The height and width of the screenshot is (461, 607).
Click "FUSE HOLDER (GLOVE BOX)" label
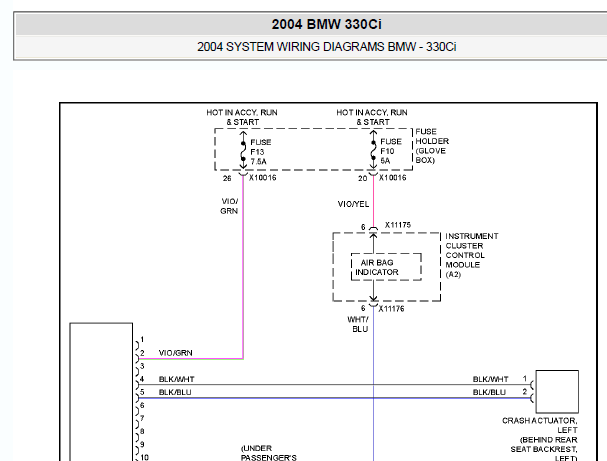point(432,146)
